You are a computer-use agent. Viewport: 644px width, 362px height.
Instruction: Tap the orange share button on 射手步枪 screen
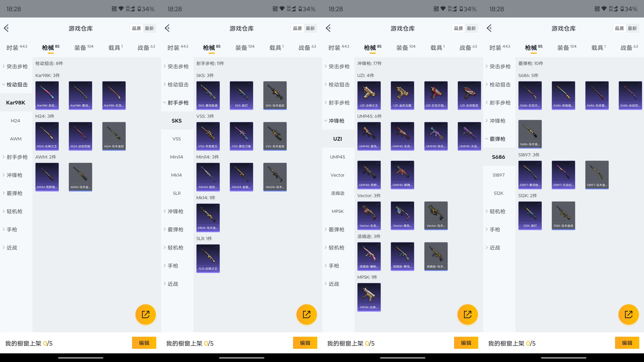click(x=306, y=314)
